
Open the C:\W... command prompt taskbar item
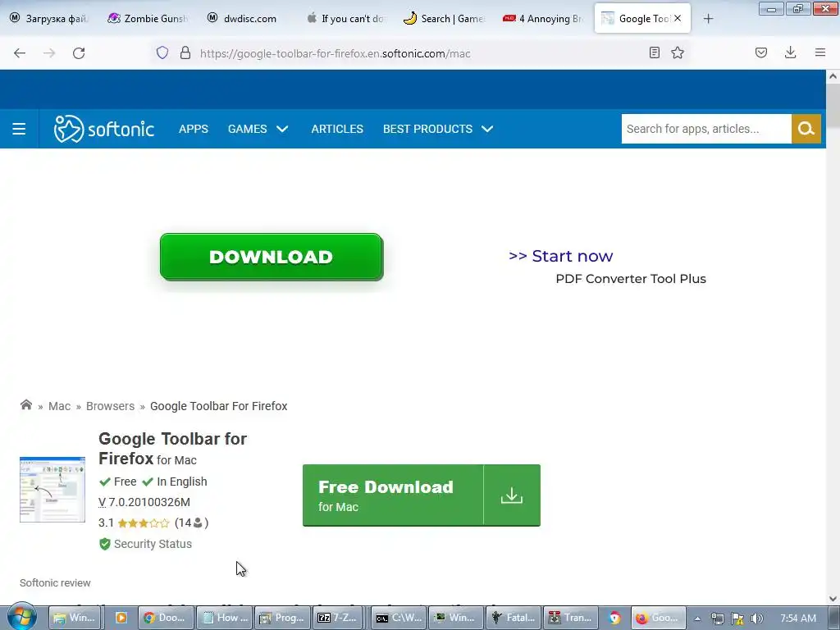pos(399,618)
